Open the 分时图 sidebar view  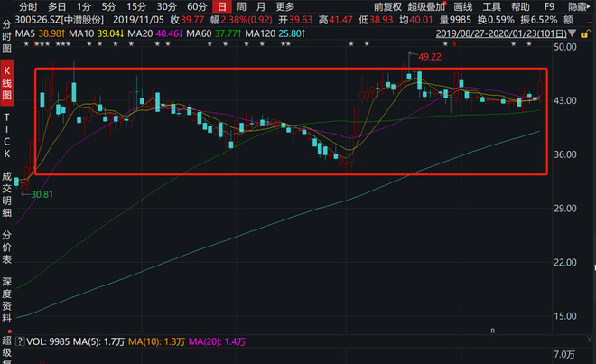pyautogui.click(x=6, y=36)
